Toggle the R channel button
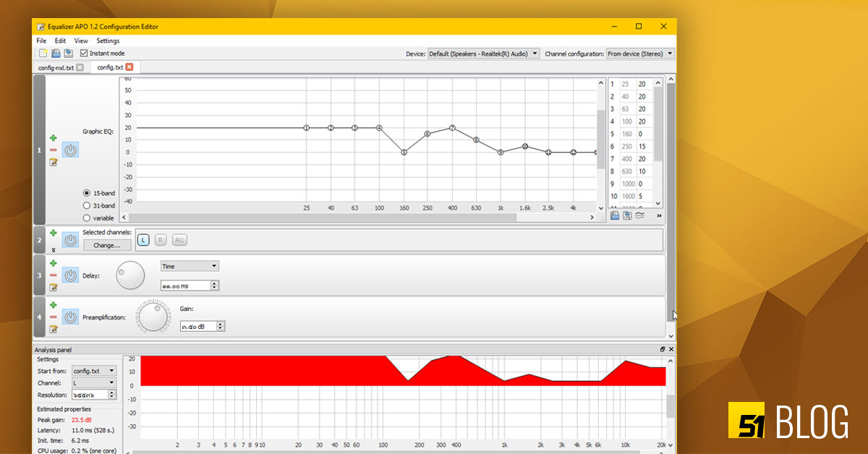The height and width of the screenshot is (454, 868). 161,239
